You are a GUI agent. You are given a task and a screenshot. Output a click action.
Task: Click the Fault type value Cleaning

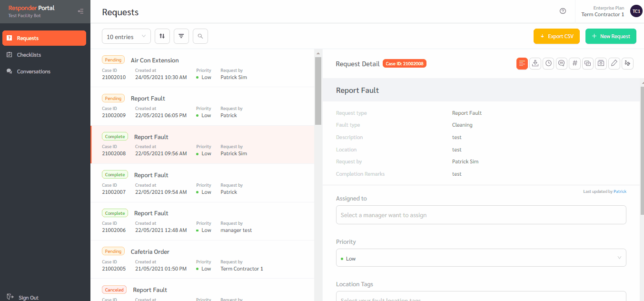[x=462, y=125]
